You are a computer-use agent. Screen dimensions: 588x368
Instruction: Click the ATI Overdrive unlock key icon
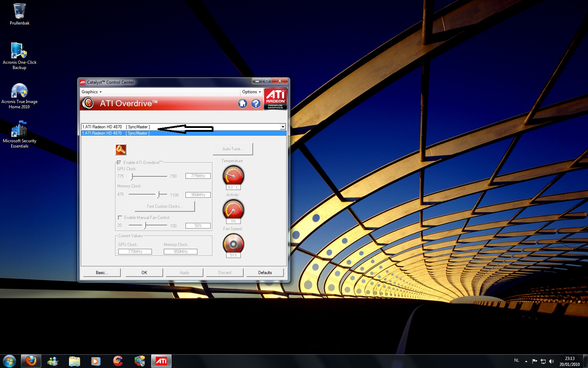tap(121, 150)
